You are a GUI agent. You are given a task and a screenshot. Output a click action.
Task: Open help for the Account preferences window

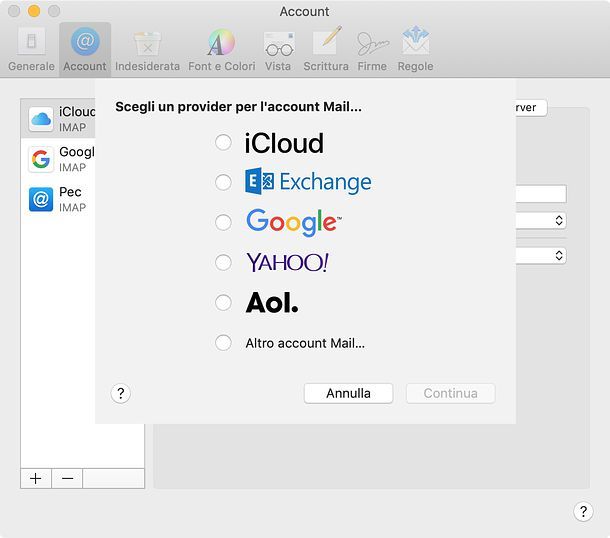(x=583, y=512)
